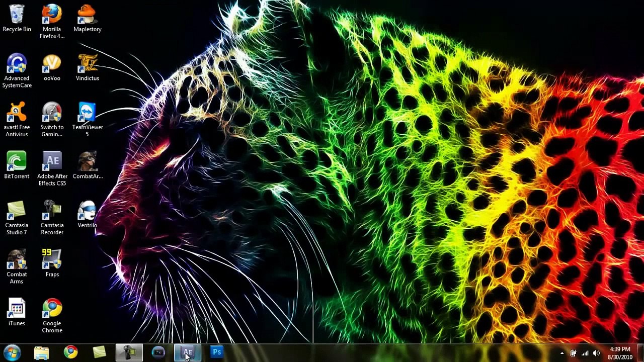
Task: Open Camtasia Studio from the taskbar
Action: tap(100, 352)
